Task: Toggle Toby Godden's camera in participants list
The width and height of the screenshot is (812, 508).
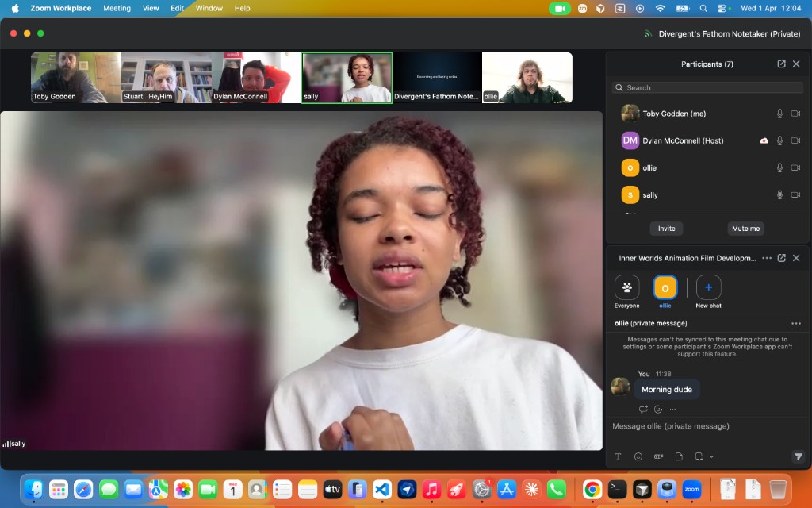Action: click(x=795, y=114)
